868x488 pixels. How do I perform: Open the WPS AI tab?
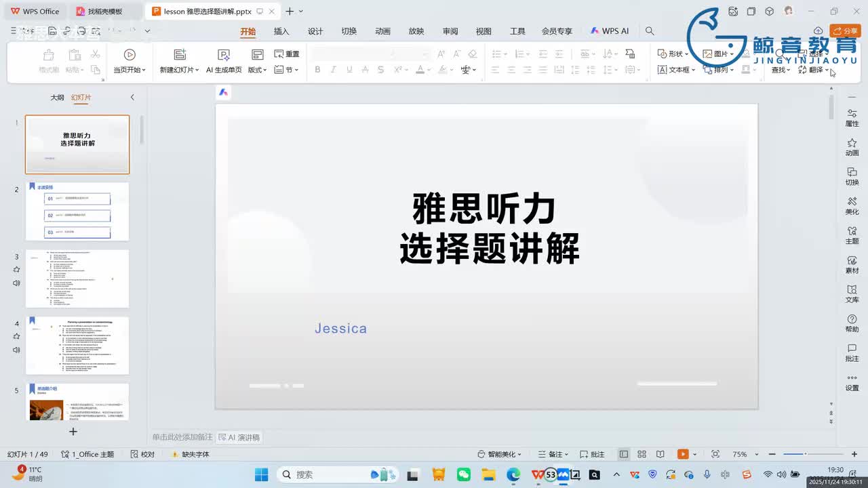click(x=610, y=31)
